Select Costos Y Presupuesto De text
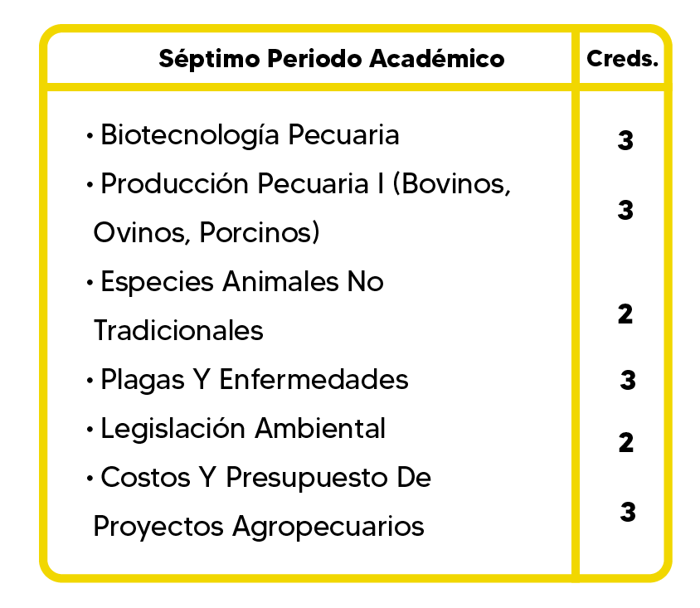 [x=265, y=478]
